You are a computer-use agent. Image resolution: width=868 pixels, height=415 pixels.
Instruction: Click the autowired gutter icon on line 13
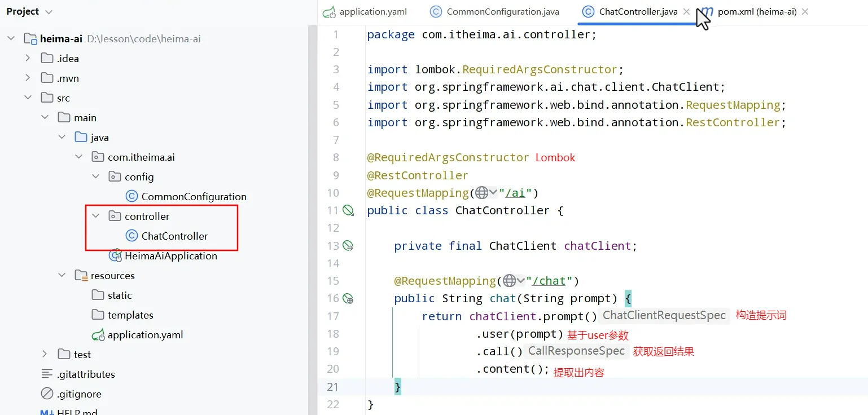click(349, 246)
